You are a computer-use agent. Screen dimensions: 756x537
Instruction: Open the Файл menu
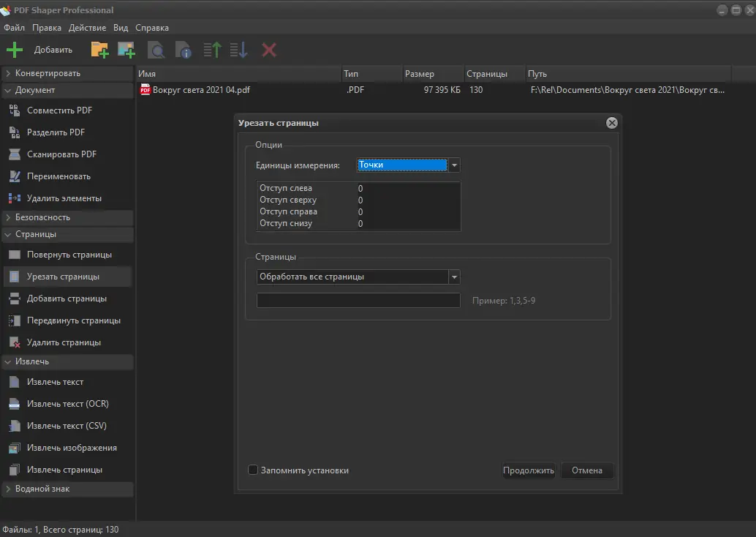tap(14, 27)
